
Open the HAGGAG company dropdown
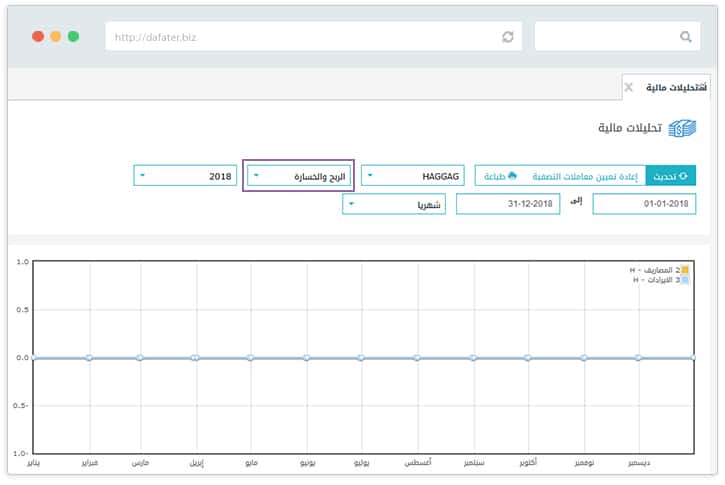tap(412, 176)
